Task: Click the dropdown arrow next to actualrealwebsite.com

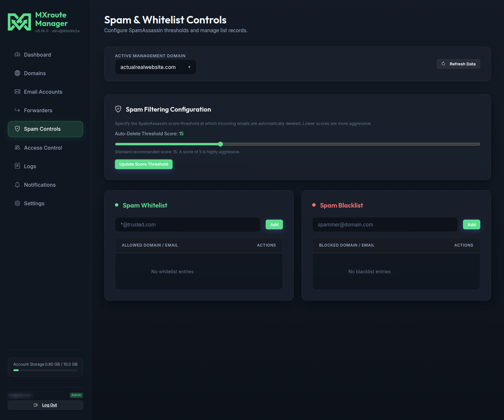Action: click(189, 67)
